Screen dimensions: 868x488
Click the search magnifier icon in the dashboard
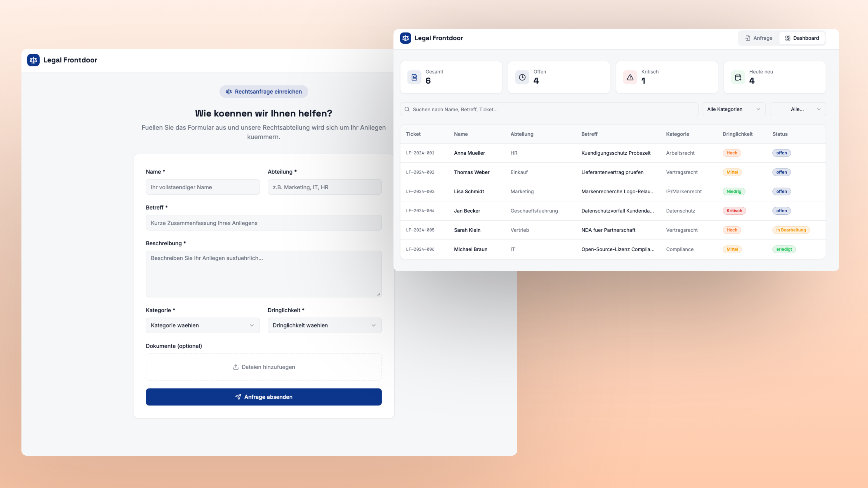point(407,109)
